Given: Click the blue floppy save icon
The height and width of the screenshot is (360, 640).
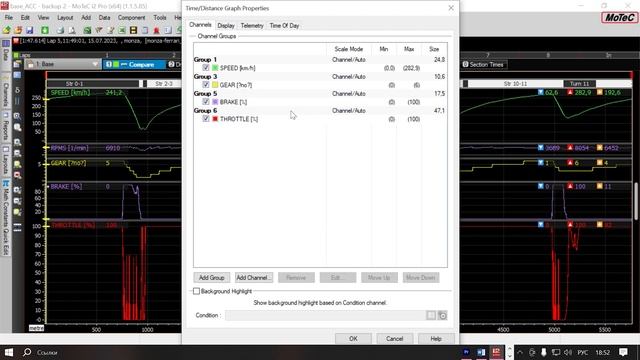Looking at the screenshot, I should click(x=29, y=30).
